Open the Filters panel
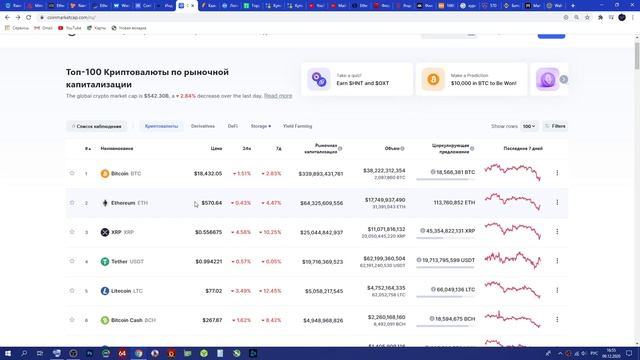 click(555, 127)
